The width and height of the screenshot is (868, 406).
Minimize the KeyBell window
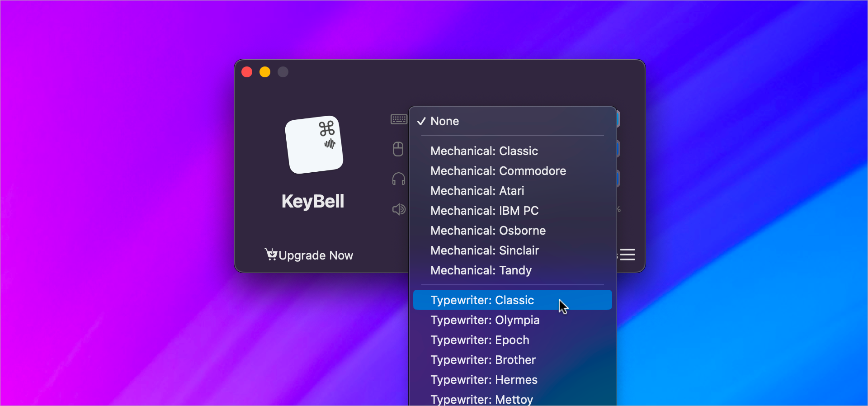pos(265,72)
